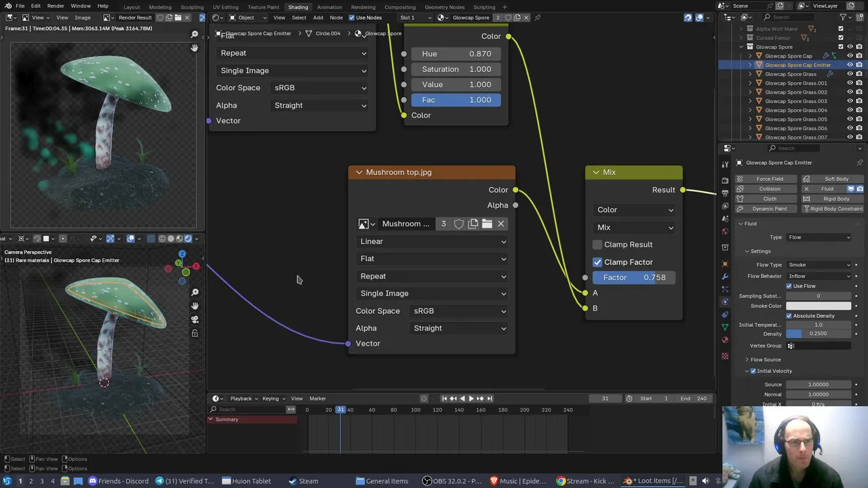Hide Glowcap Spore Grass.003 eye icon
Screen dimensions: 868x488
850,101
